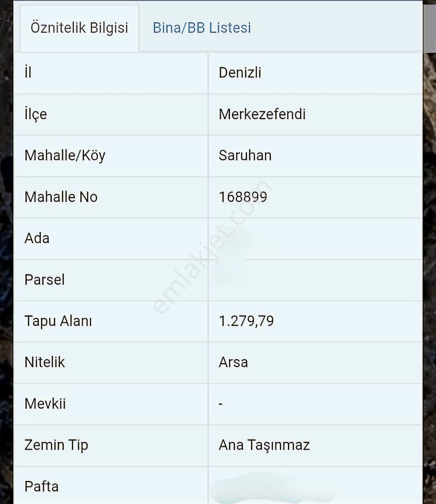
Task: Open the Bina/BB Listesi tab
Action: click(202, 28)
